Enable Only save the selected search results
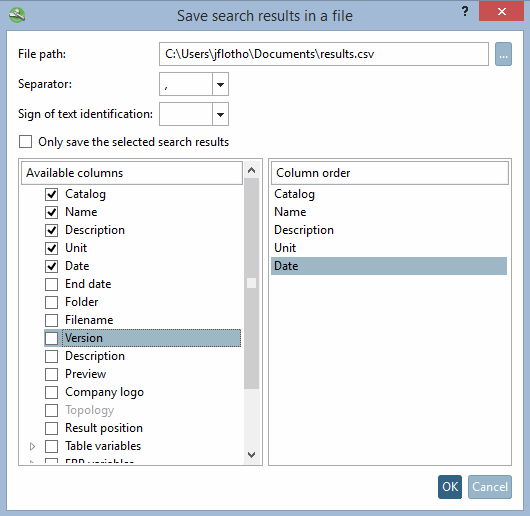This screenshot has height=516, width=530. (26, 142)
